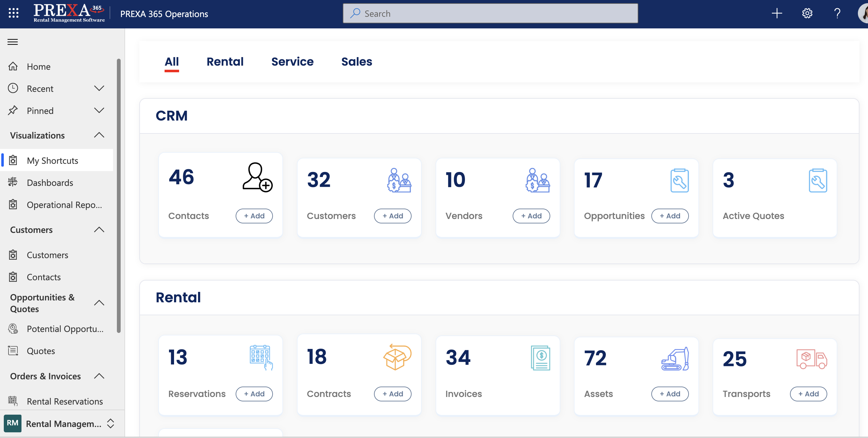This screenshot has height=438, width=868.
Task: Switch to the Sales tab
Action: (357, 61)
